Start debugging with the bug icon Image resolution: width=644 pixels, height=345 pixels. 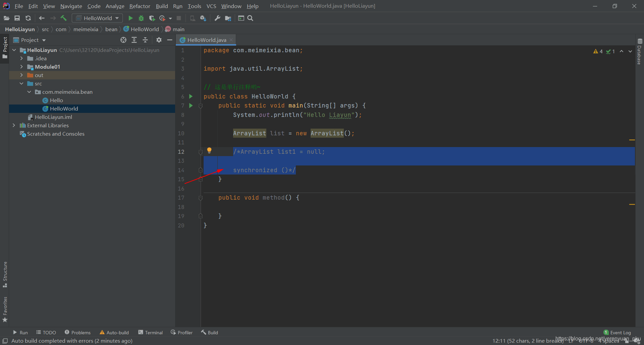[141, 18]
